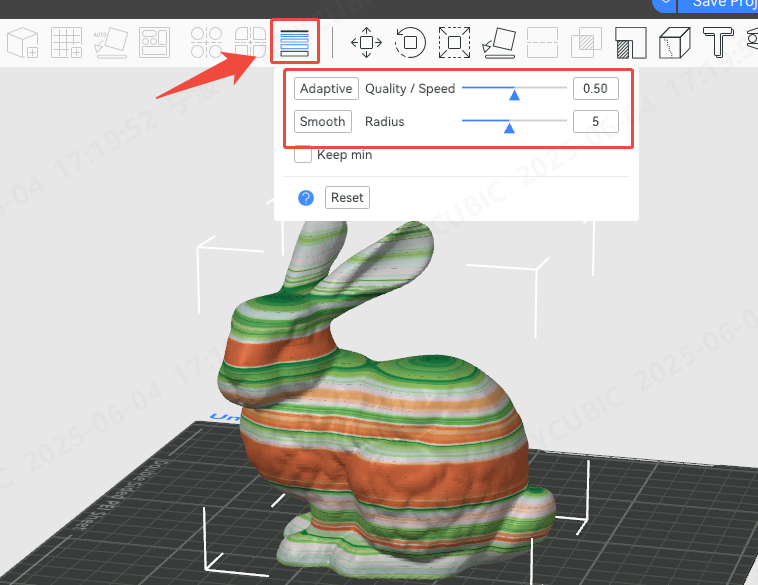Click the Radius slider handle

509,128
